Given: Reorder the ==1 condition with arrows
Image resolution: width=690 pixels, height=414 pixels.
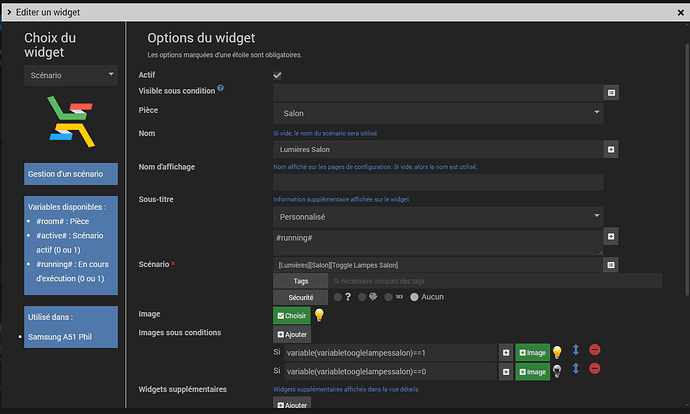Looking at the screenshot, I should [576, 351].
